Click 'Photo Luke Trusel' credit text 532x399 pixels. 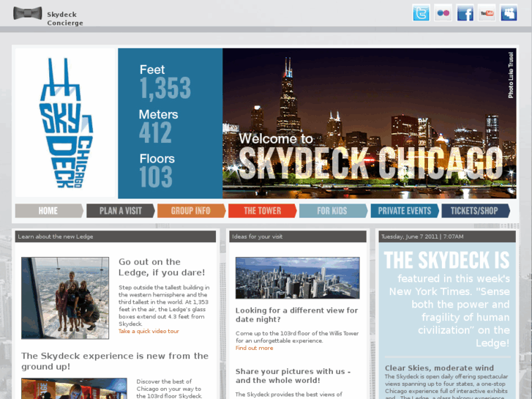pyautogui.click(x=511, y=75)
